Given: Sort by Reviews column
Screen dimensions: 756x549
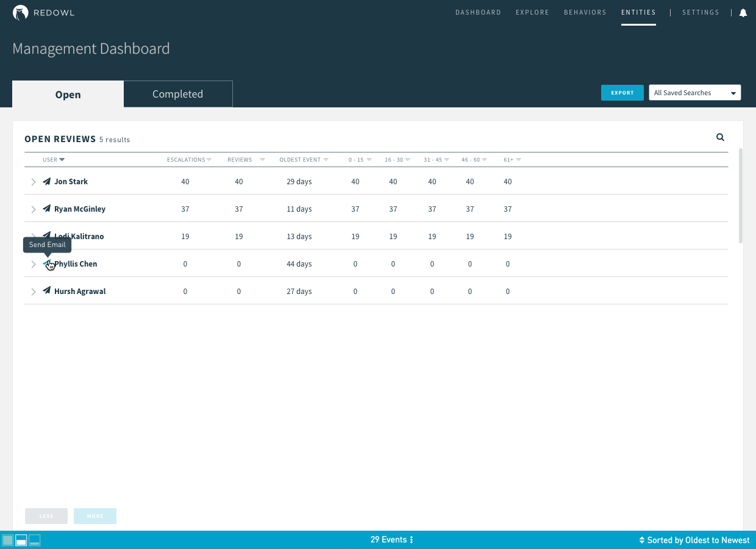Looking at the screenshot, I should 246,160.
